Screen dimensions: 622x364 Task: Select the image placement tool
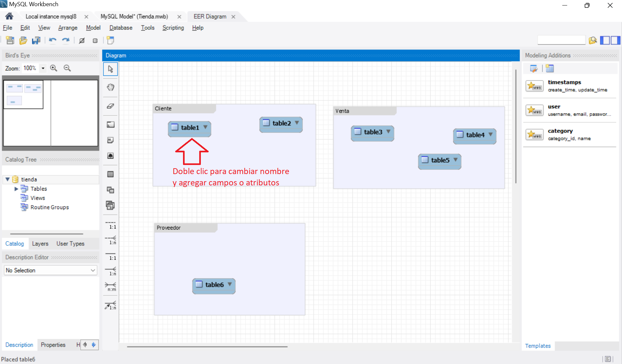(110, 156)
